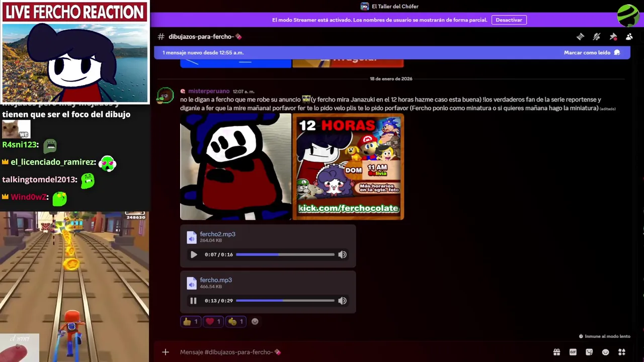Screen dimensions: 644x362
Task: Click the Desactivar streamer mode button
Action: [509, 20]
